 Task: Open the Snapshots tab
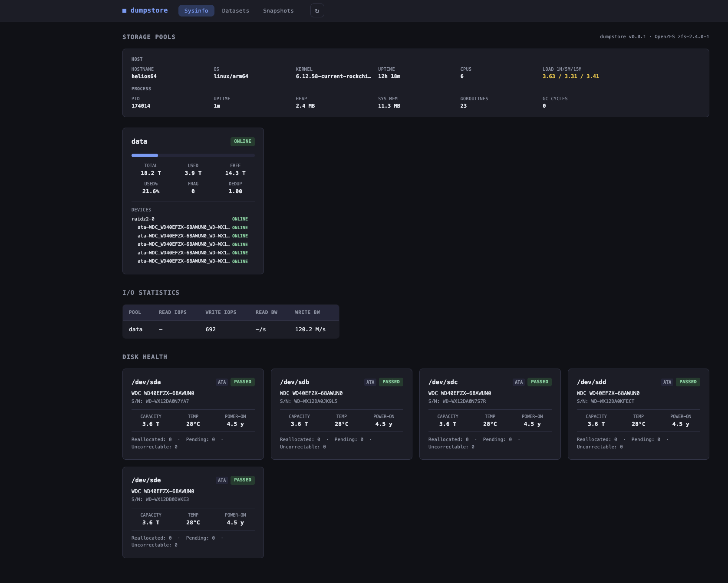(278, 10)
